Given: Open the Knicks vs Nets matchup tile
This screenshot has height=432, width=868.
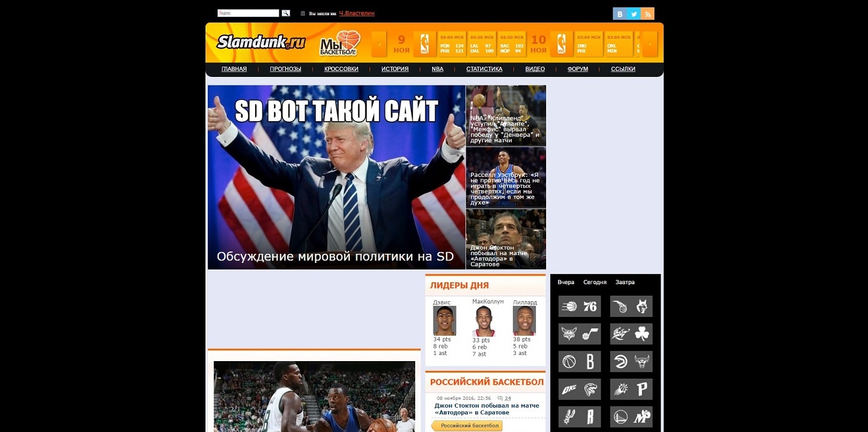Looking at the screenshot, I should click(x=579, y=362).
